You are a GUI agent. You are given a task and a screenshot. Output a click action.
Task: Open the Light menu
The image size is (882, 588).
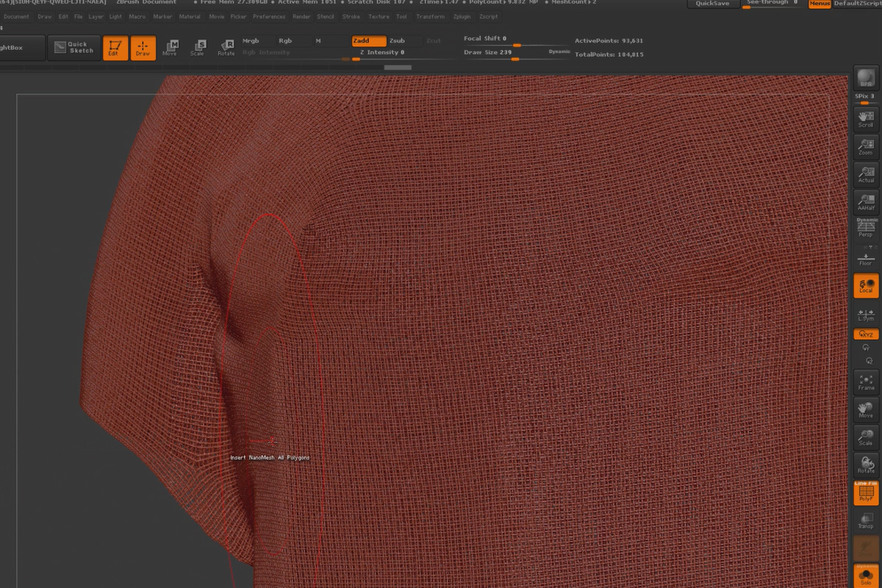click(x=116, y=16)
